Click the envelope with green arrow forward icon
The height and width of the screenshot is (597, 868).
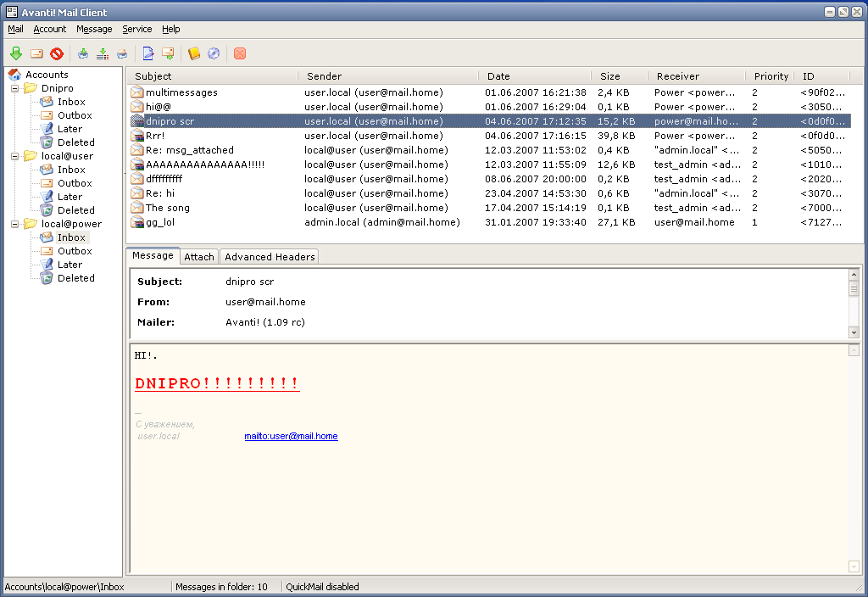(x=168, y=53)
